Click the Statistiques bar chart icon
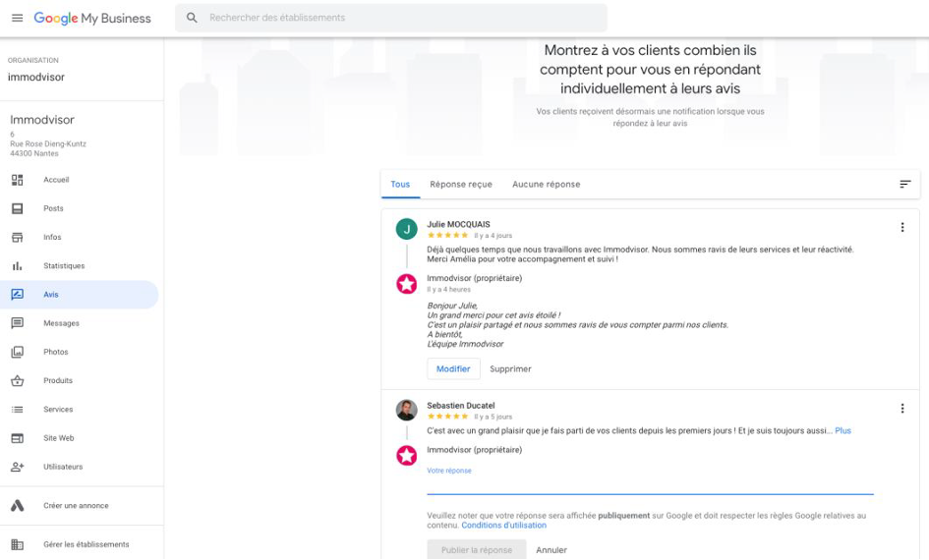Image resolution: width=929 pixels, height=560 pixels. coord(17,266)
